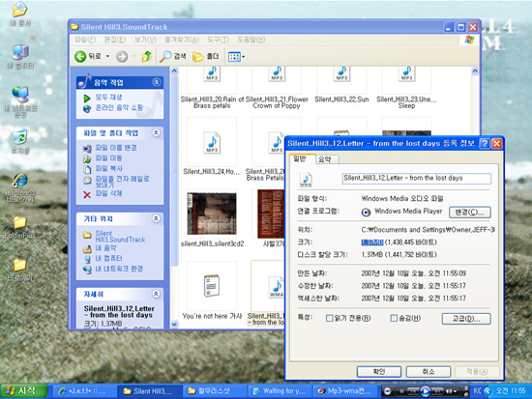Open the Tools(T) menu
The height and width of the screenshot is (399, 532).
pos(218,40)
